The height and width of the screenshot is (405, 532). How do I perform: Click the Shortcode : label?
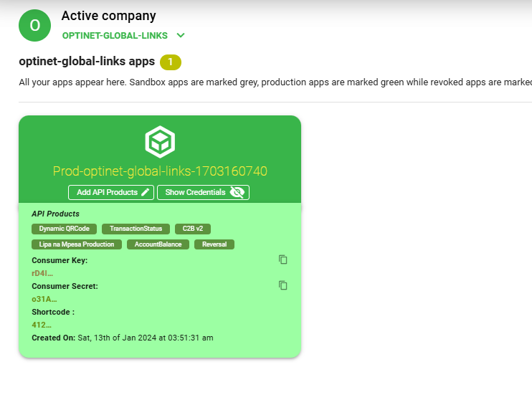point(53,312)
